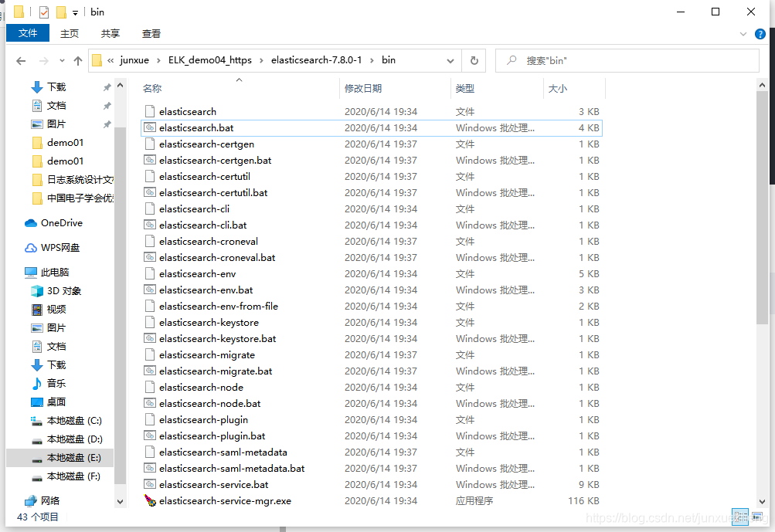Select the elasticsearch file with no extension

click(188, 112)
